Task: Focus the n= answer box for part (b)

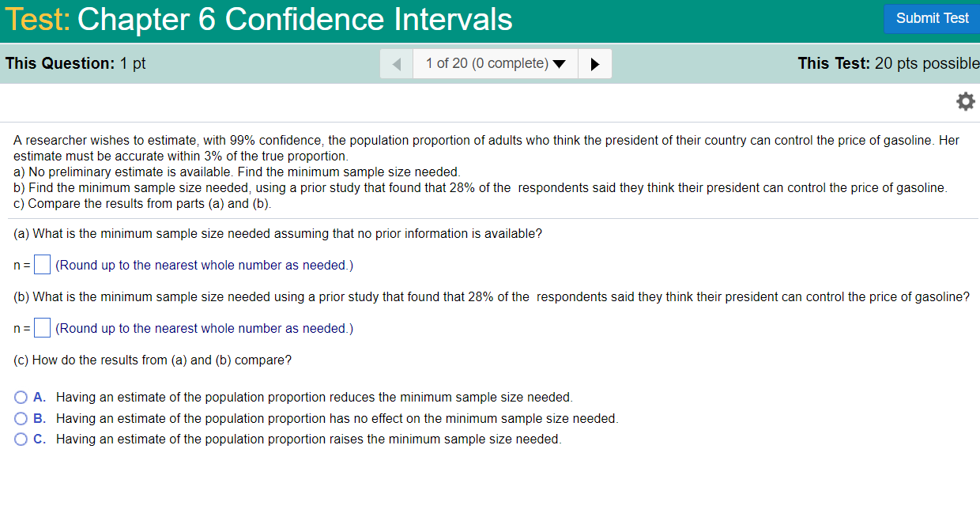Action: pyautogui.click(x=43, y=328)
